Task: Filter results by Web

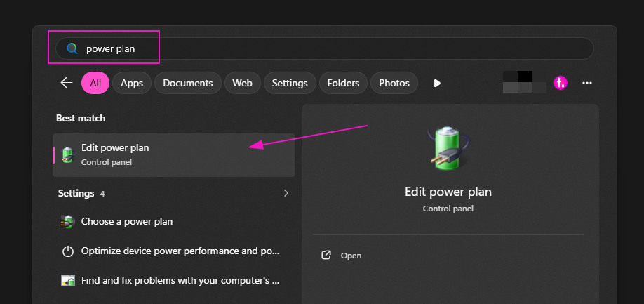Action: point(242,83)
